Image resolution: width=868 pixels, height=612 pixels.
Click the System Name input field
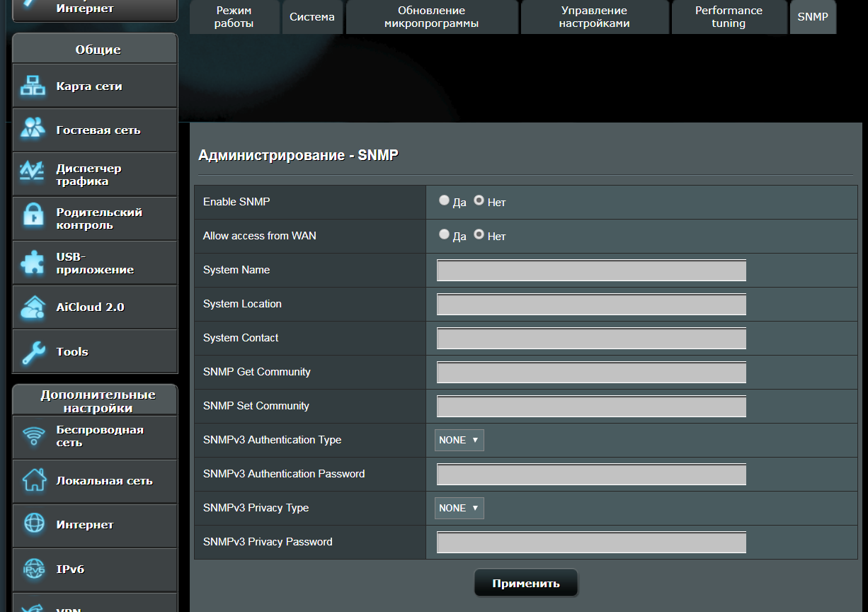591,271
